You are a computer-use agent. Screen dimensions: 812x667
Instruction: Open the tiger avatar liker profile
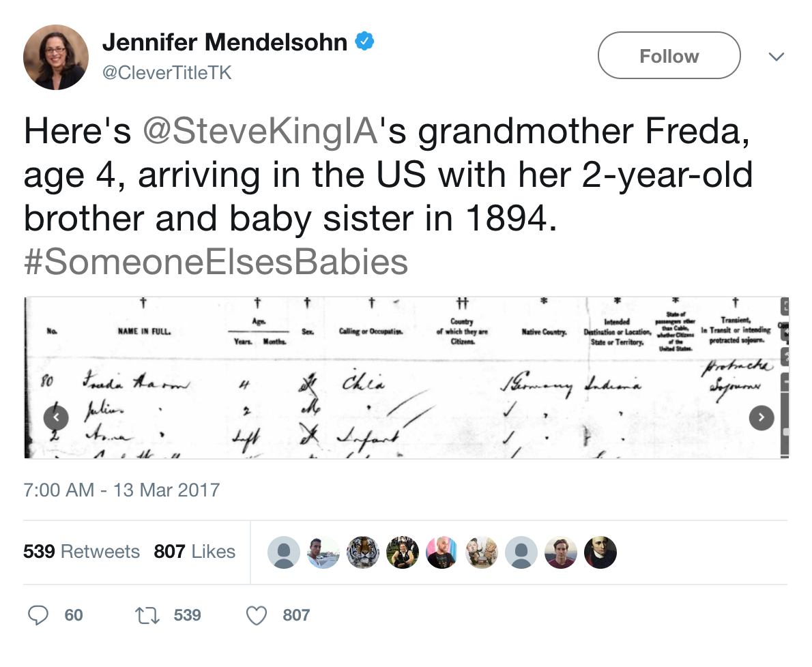[363, 552]
